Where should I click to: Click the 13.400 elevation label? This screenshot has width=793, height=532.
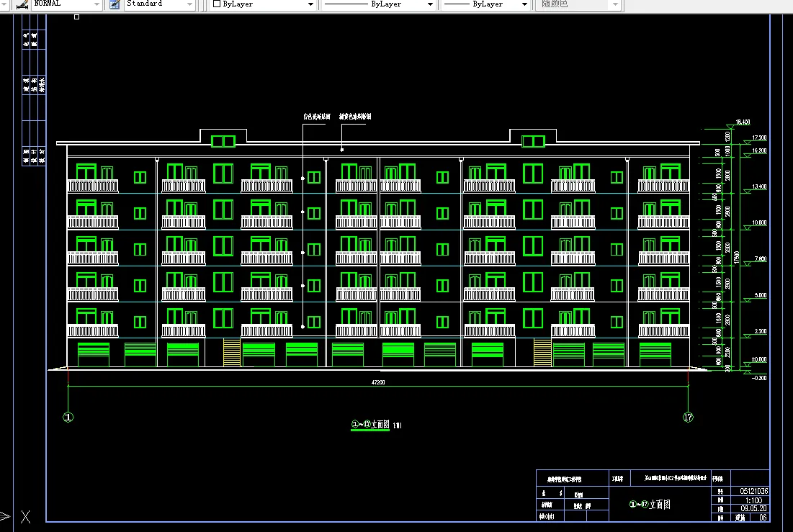(x=759, y=186)
